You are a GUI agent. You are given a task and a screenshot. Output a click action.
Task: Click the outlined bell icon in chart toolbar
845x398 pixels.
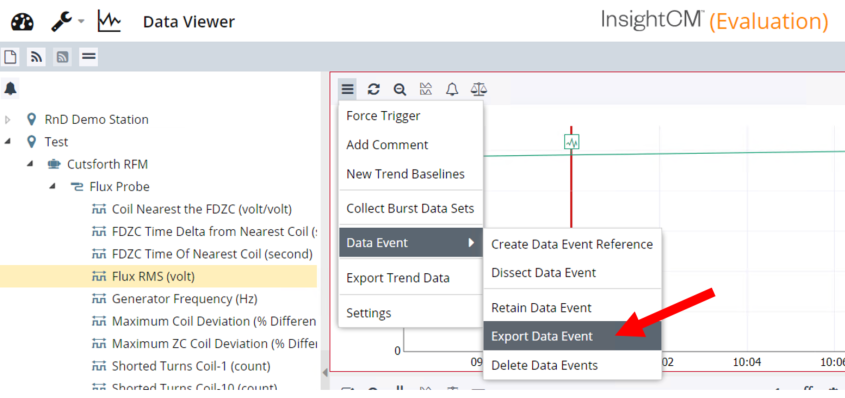pos(452,89)
